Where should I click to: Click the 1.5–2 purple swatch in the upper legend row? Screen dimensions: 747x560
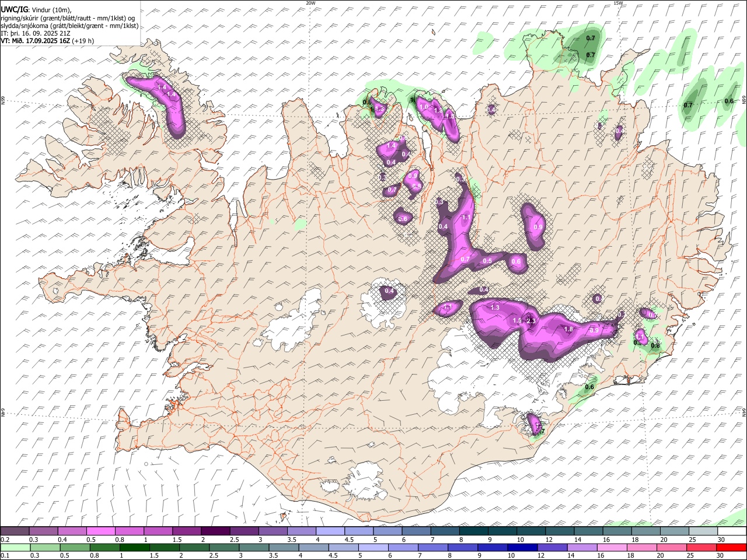[187, 531]
